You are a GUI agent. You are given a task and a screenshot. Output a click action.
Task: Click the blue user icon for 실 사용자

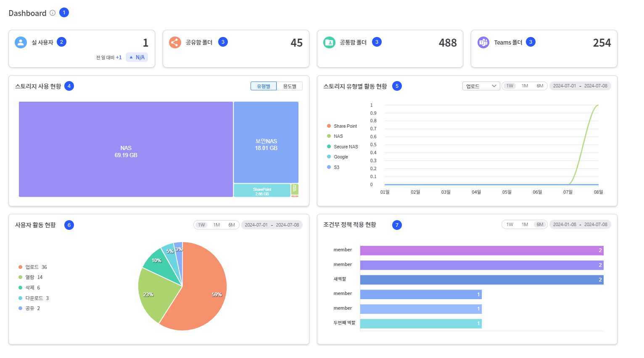tap(21, 42)
